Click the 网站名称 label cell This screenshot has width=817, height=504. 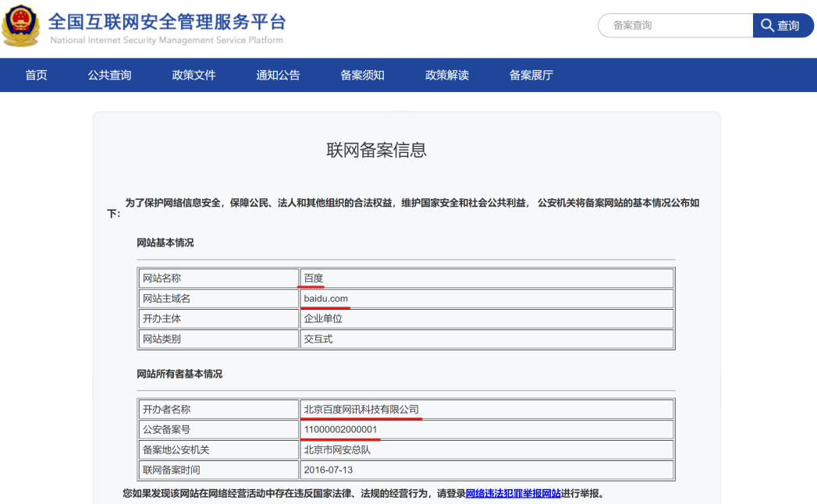point(218,279)
